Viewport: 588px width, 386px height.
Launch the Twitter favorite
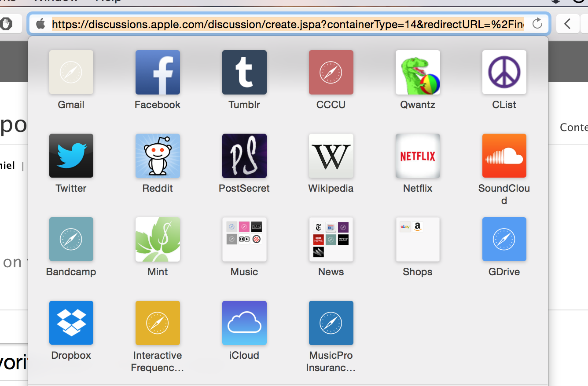71,156
